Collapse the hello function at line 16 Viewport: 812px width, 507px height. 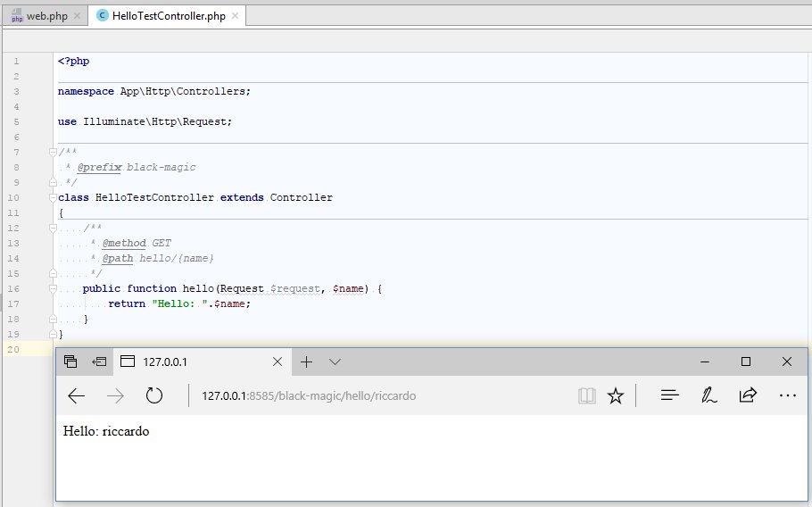tap(53, 288)
